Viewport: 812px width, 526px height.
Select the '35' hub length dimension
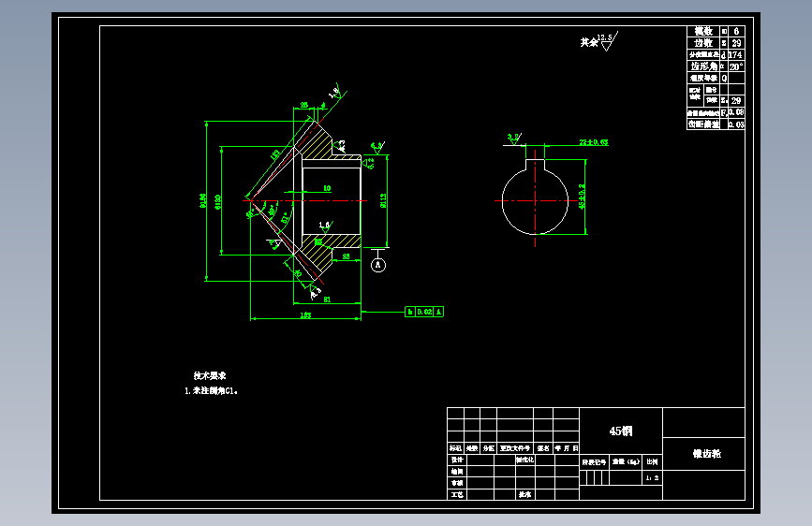coord(346,256)
